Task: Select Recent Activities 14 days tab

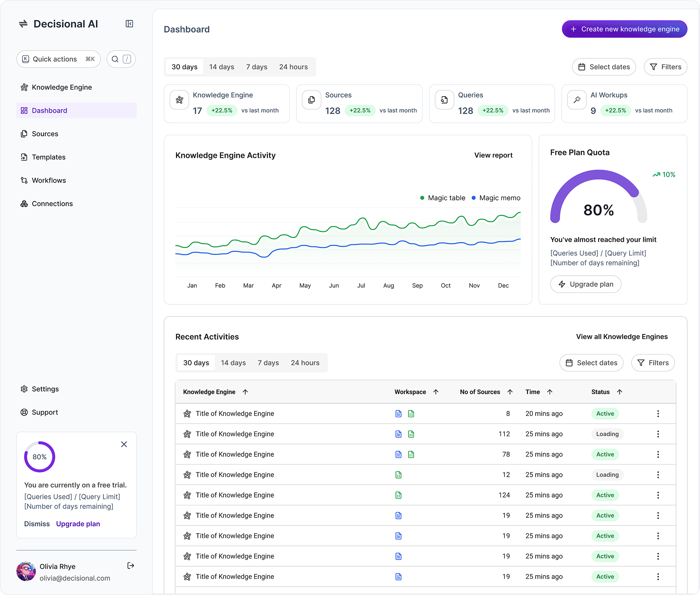Action: click(233, 363)
